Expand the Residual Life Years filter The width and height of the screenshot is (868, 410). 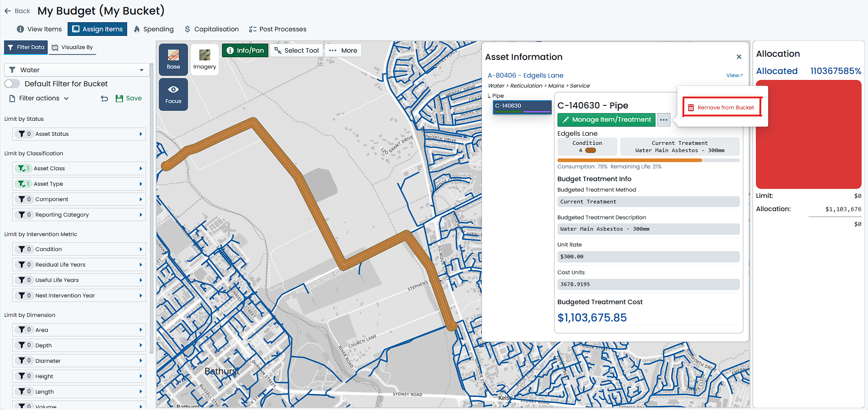(x=79, y=265)
